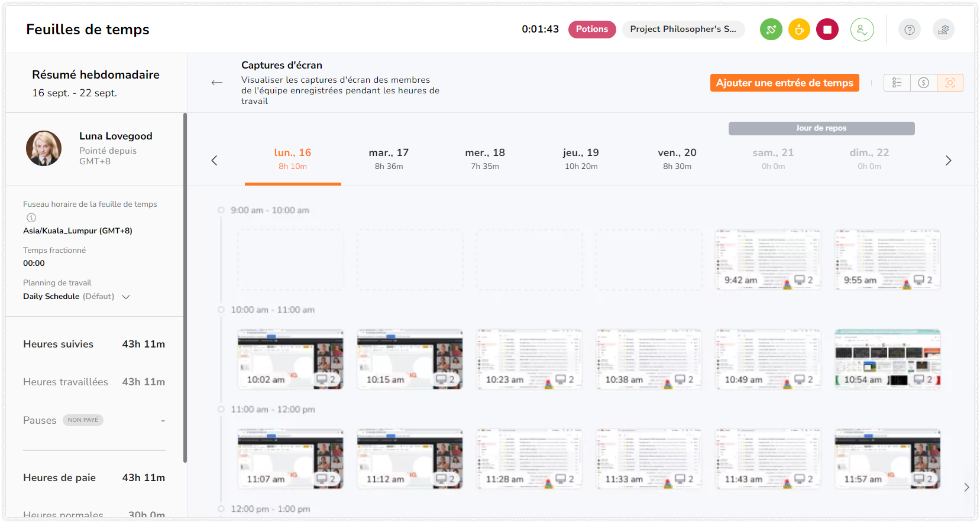Open the 10:54 am screenshot
The width and height of the screenshot is (980, 523).
point(888,359)
